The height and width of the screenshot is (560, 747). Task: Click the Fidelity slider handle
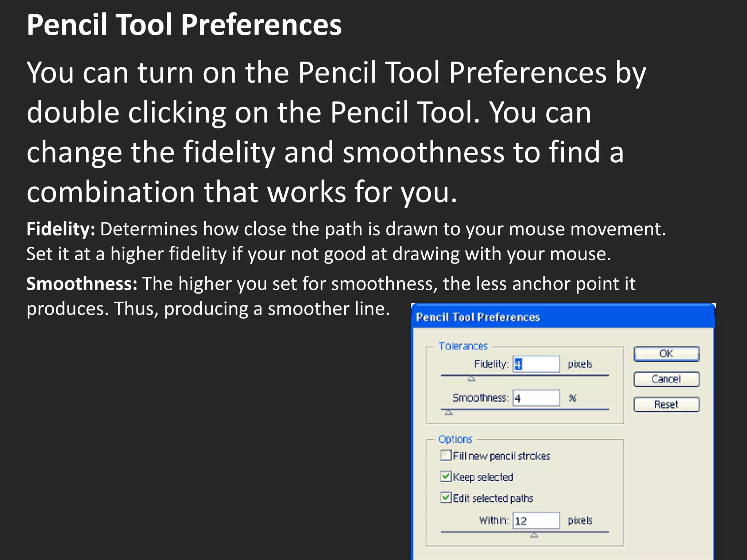(x=471, y=379)
